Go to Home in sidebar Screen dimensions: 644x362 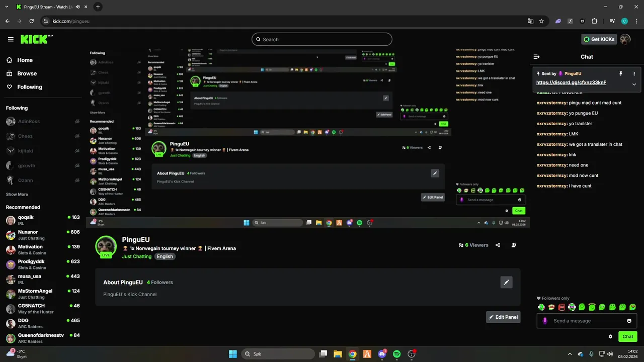point(20,60)
